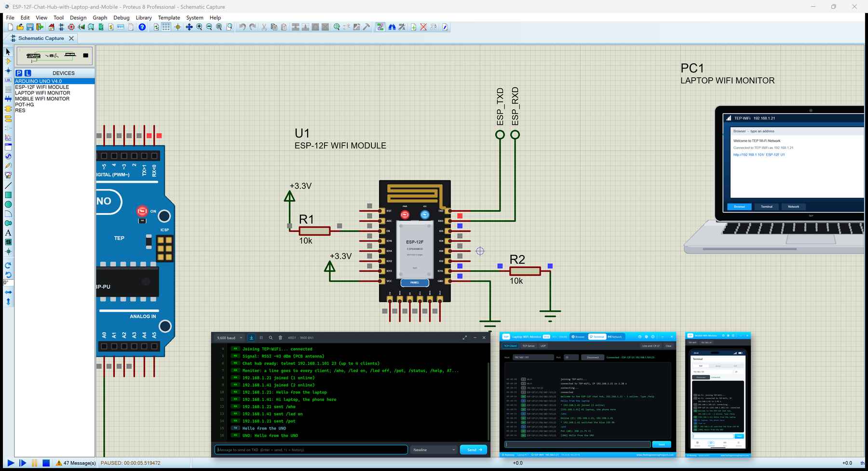Stop the simulation with the stop button

pos(46,463)
